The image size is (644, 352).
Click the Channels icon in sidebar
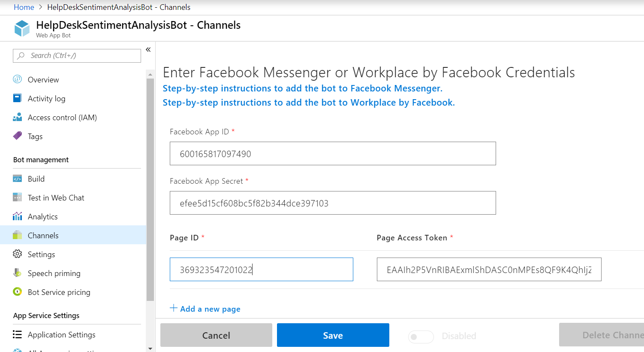(17, 235)
